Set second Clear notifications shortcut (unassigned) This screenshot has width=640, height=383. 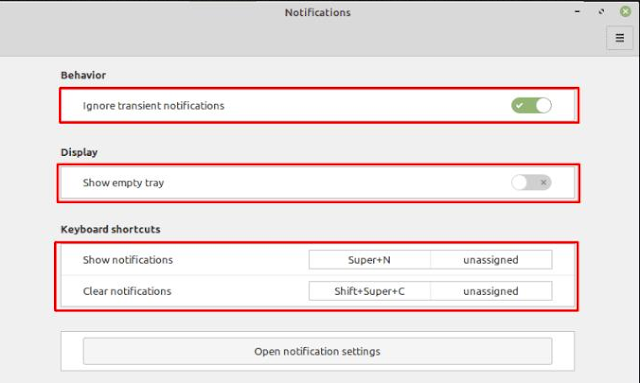point(491,291)
